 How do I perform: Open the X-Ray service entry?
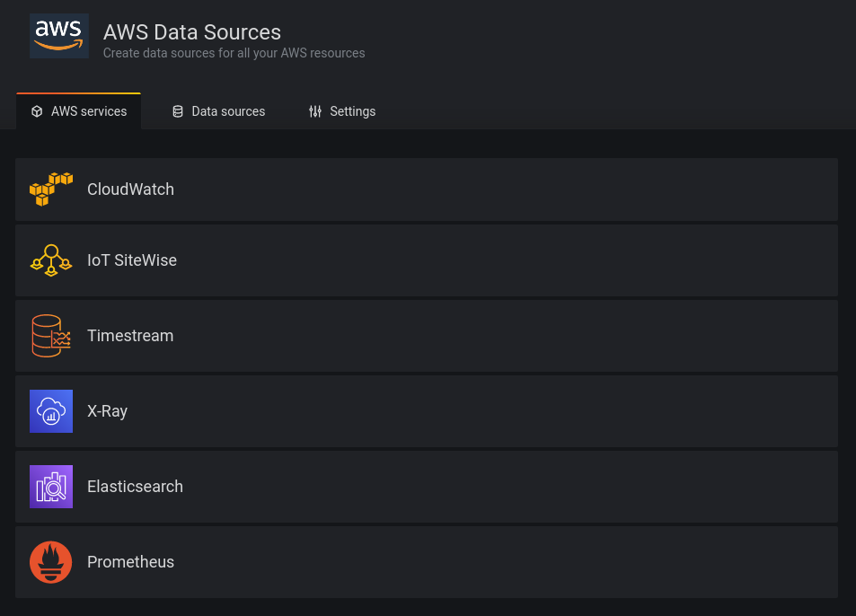click(x=427, y=411)
